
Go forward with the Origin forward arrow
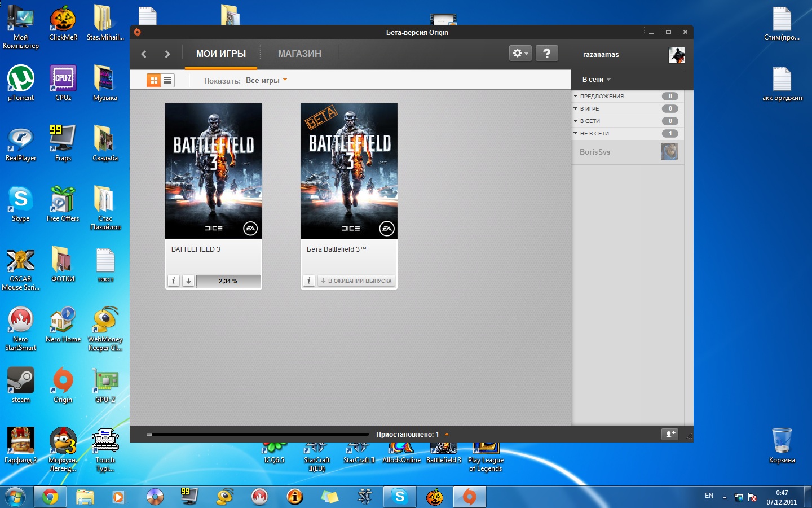click(x=167, y=54)
